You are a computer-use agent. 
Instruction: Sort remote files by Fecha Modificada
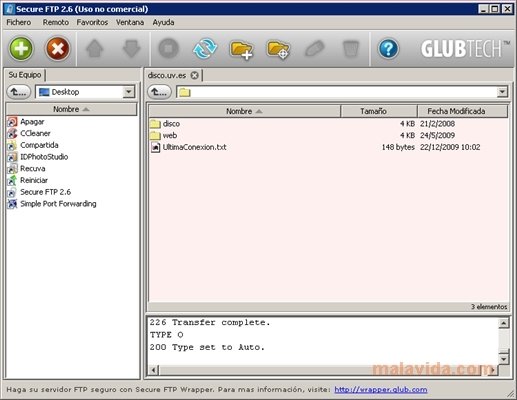[x=463, y=111]
